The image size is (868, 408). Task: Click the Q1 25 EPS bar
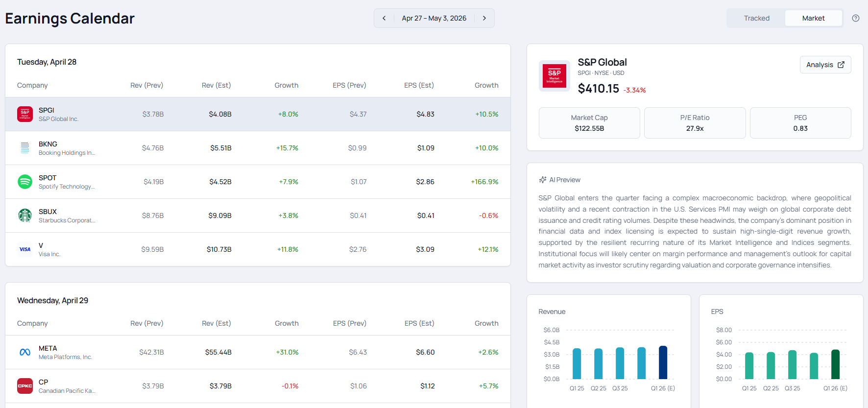click(x=749, y=365)
